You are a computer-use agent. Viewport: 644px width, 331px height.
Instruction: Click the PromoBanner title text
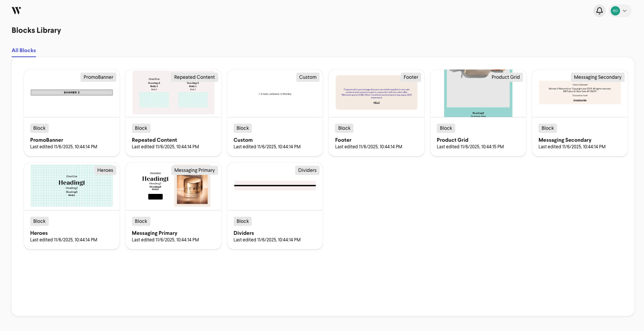click(46, 140)
